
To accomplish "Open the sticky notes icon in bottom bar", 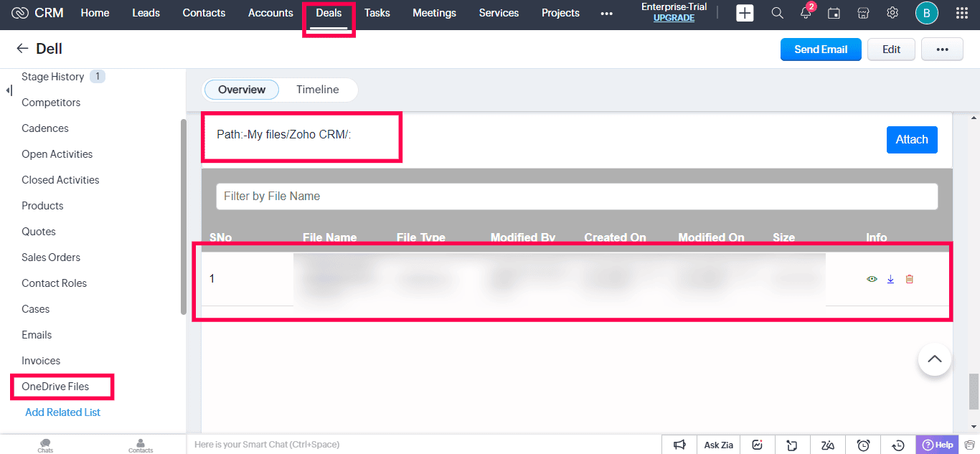I will (792, 445).
